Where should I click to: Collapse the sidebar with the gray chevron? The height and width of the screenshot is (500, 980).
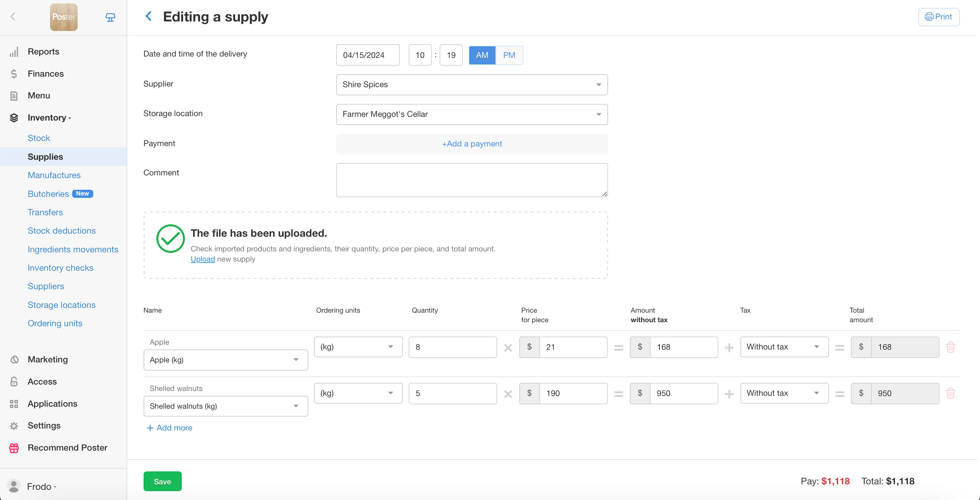pyautogui.click(x=13, y=16)
